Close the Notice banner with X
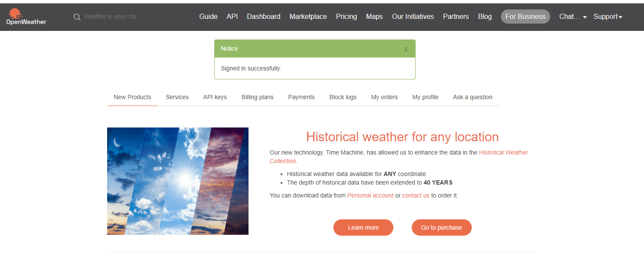This screenshot has width=644, height=270. pyautogui.click(x=406, y=49)
